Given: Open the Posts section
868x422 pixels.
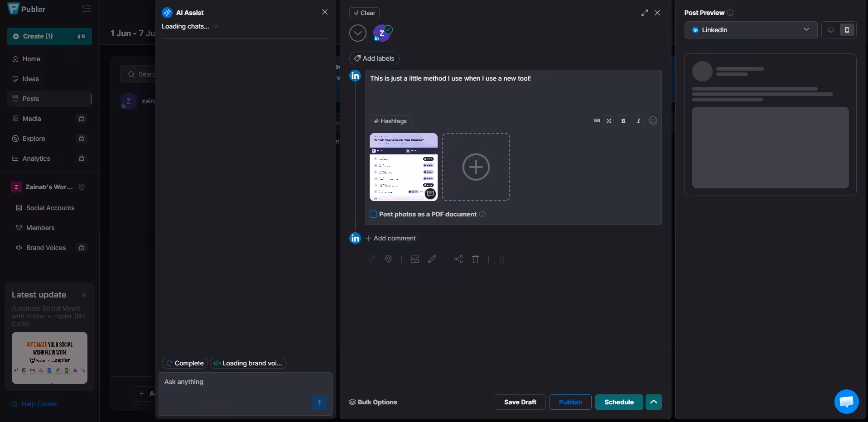Looking at the screenshot, I should coord(49,99).
